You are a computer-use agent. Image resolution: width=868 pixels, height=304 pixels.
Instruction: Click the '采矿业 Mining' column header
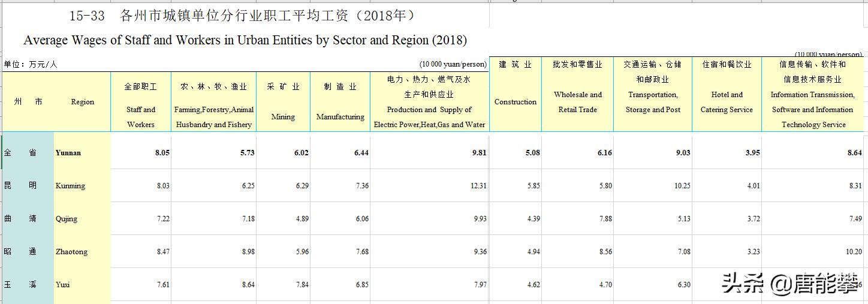click(x=283, y=102)
